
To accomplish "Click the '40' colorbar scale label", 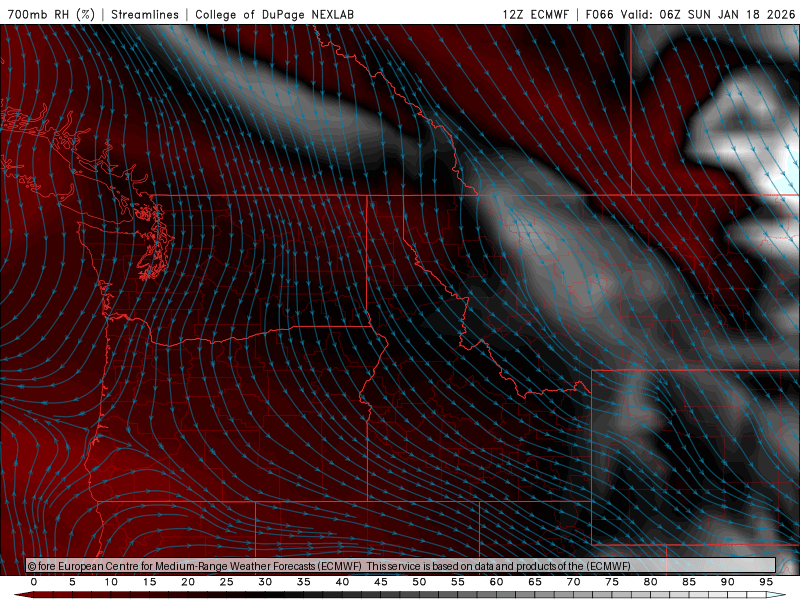I will pyautogui.click(x=342, y=582).
